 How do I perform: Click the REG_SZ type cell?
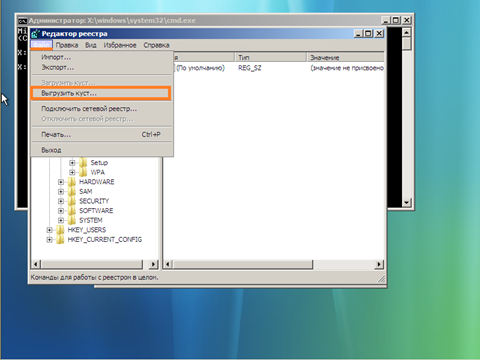coord(250,68)
